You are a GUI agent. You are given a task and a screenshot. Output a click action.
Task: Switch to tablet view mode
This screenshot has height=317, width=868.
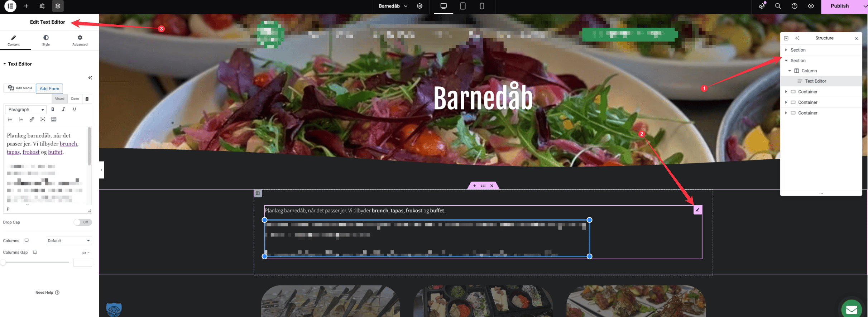click(x=462, y=6)
